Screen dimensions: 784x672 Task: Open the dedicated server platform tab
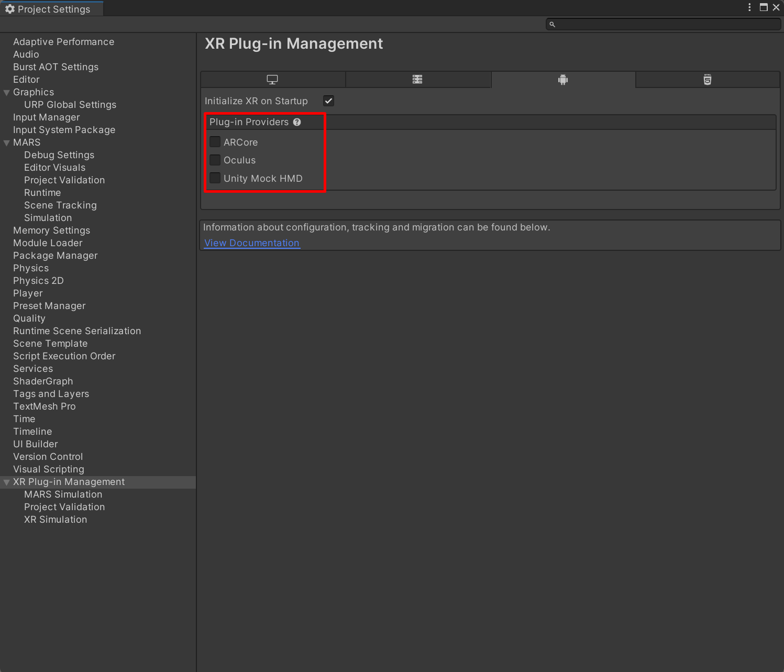(417, 80)
